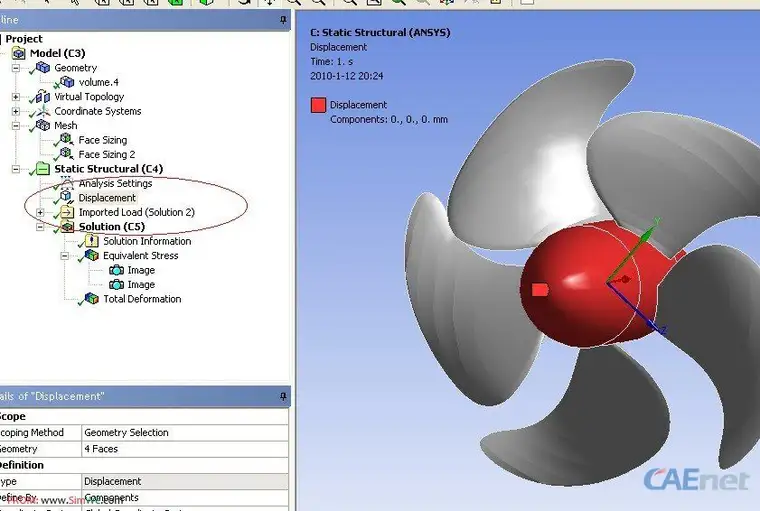Click the "Components: 0., 0., 0. mm" legend text
The height and width of the screenshot is (511, 760).
tap(389, 119)
